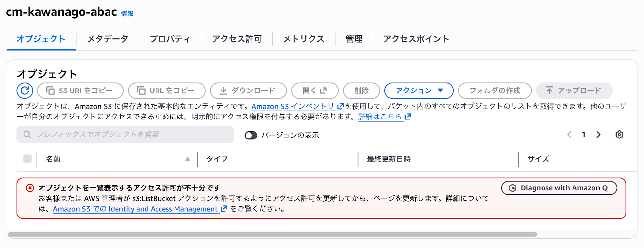Expand the アクション dropdown menu
This screenshot has width=644, height=248.
pyautogui.click(x=419, y=91)
